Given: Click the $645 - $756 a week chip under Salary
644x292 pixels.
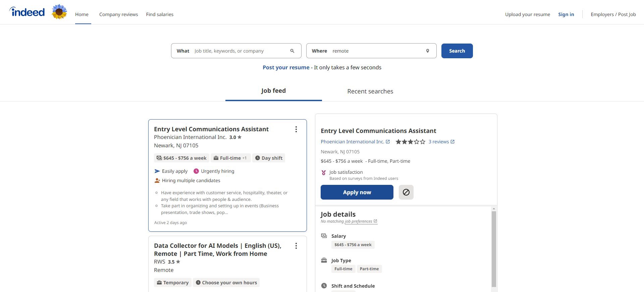Looking at the screenshot, I should (353, 245).
